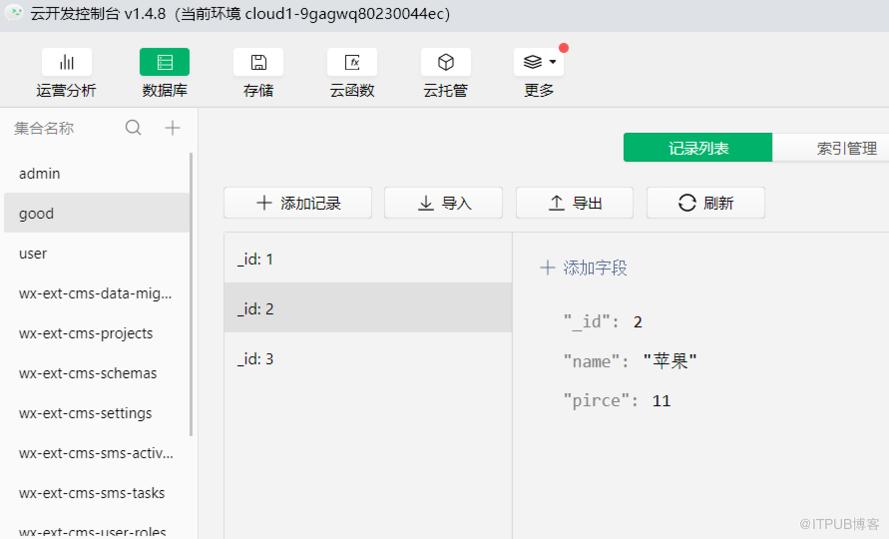Expand the 更多 more menu
The width and height of the screenshot is (889, 539).
539,62
